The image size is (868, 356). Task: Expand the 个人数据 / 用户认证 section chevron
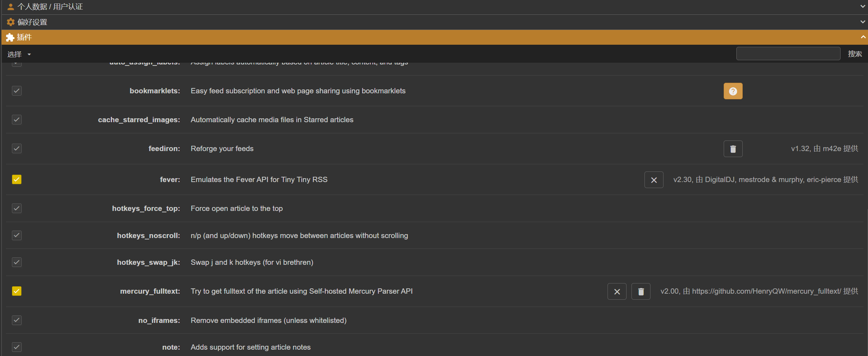(x=863, y=6)
